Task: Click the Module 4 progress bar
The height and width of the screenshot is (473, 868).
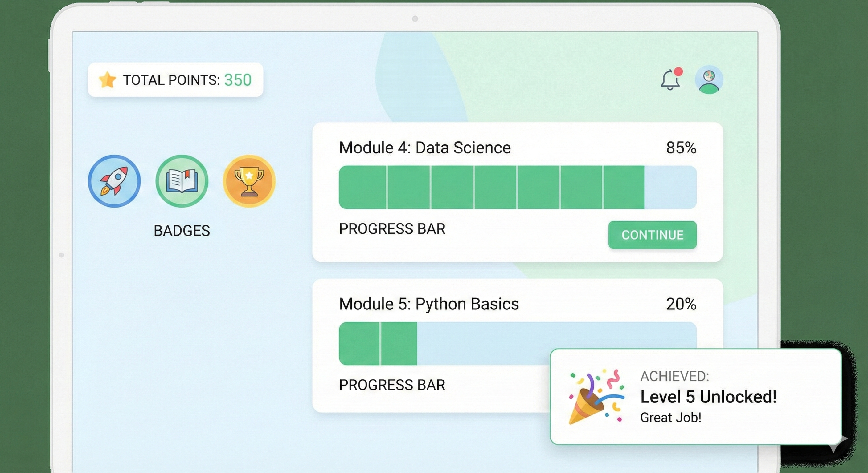Action: [518, 187]
